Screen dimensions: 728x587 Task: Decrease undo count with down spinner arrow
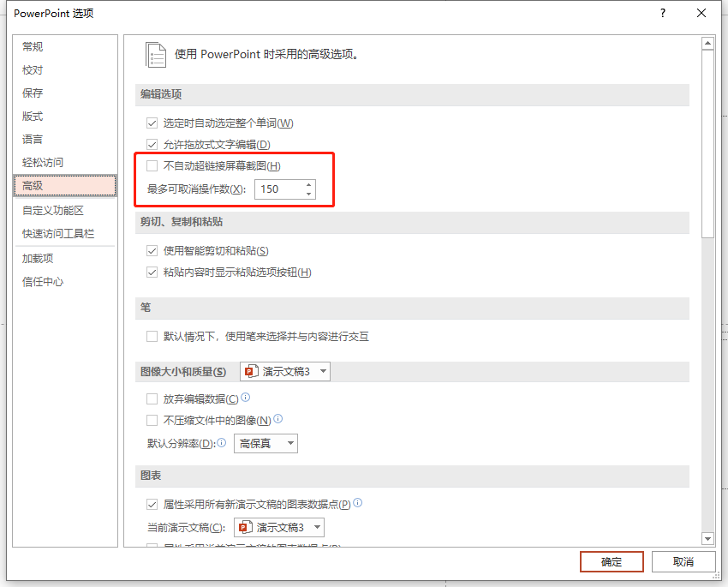pyautogui.click(x=308, y=194)
